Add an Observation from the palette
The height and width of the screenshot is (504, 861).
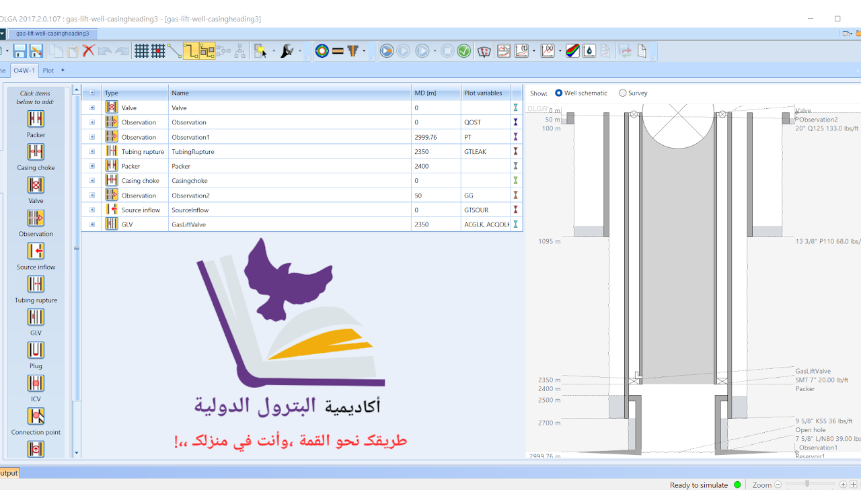(36, 218)
